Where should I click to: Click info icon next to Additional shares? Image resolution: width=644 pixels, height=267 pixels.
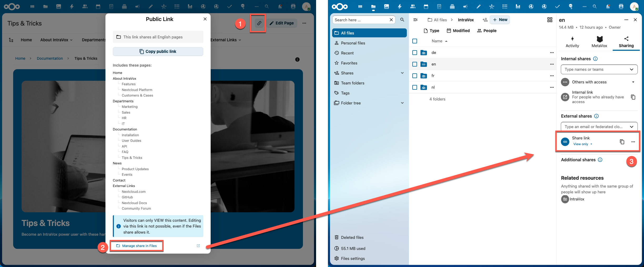point(600,160)
